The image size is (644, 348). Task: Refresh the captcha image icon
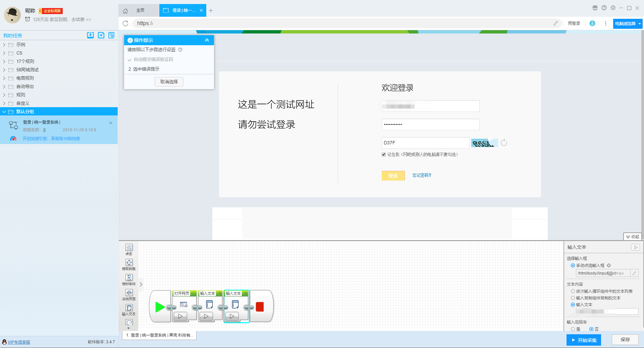[504, 143]
